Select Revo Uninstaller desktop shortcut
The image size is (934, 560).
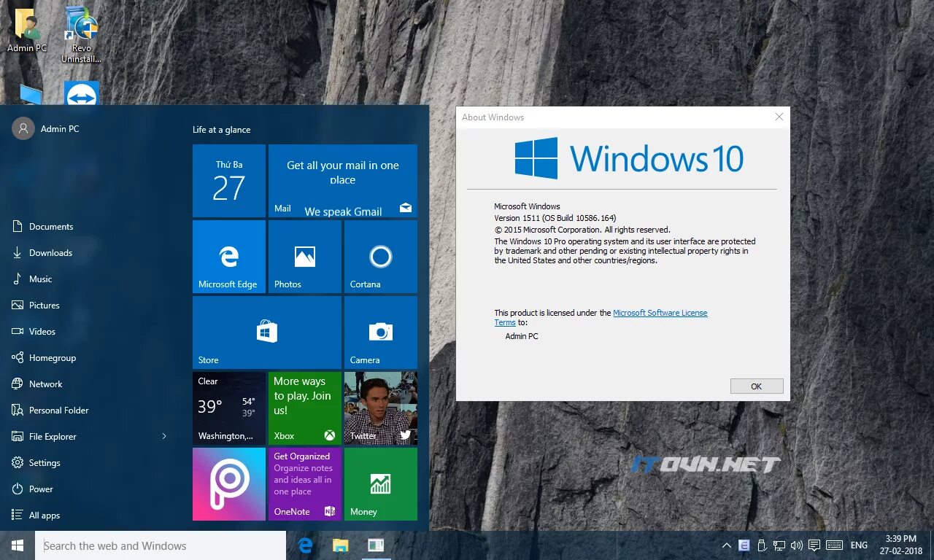[81, 34]
